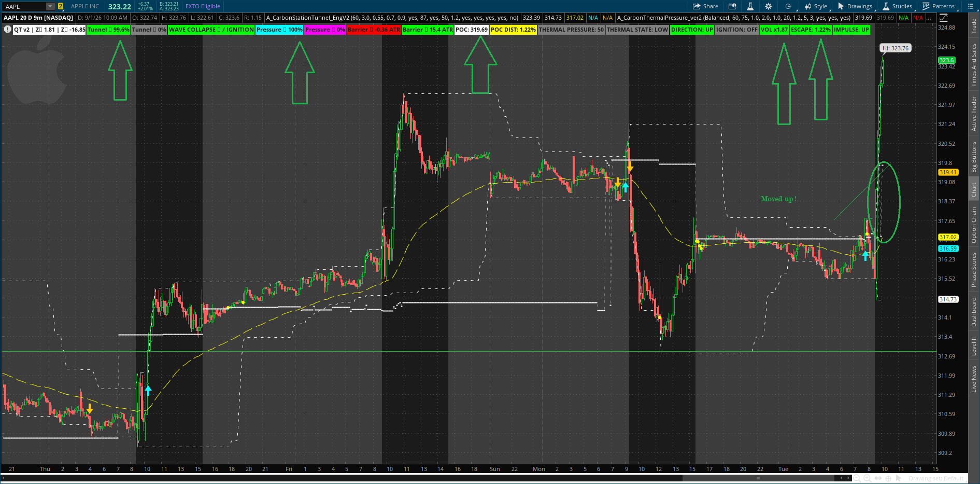Click the Hi: 323.76 price bubble
Viewport: 980px width, 484px height.
tap(896, 48)
